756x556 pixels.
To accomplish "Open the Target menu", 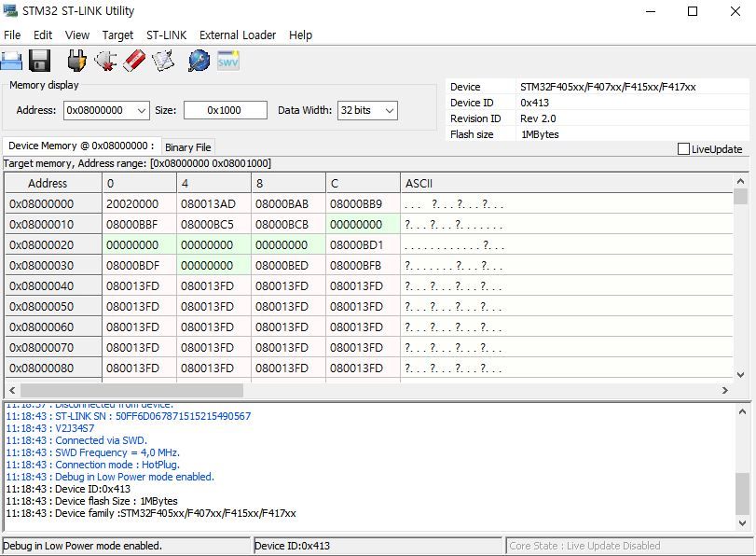I will [117, 35].
